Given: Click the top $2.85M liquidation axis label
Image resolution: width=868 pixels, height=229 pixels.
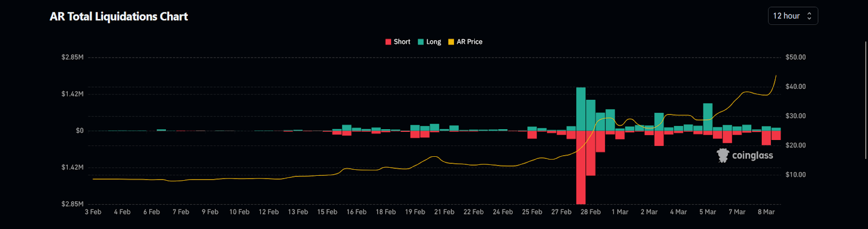Looking at the screenshot, I should coord(72,58).
